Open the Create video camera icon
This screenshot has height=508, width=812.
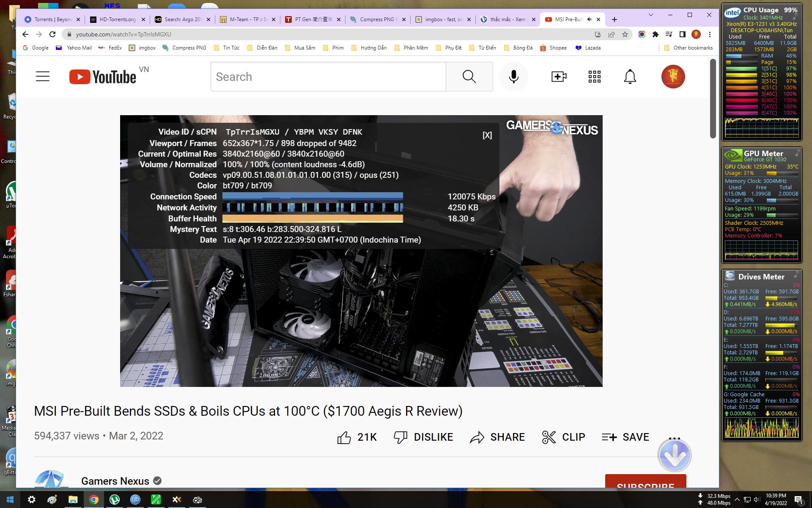tap(559, 77)
